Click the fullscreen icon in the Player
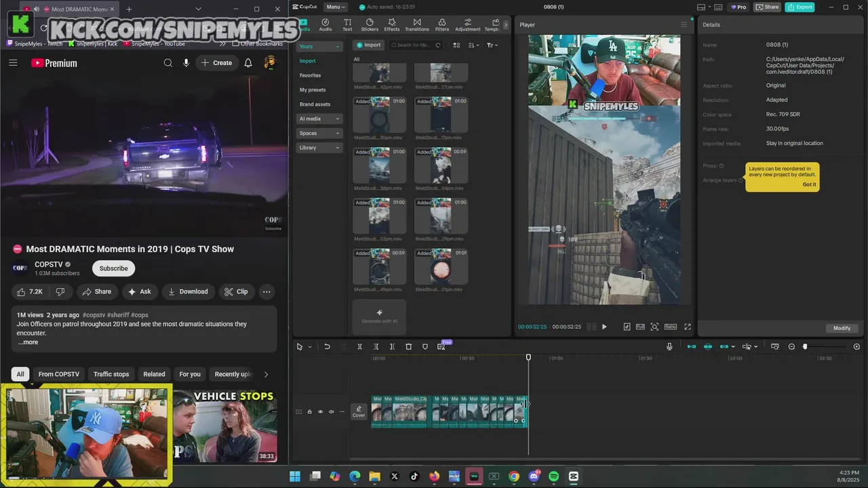This screenshot has height=488, width=868. click(687, 327)
